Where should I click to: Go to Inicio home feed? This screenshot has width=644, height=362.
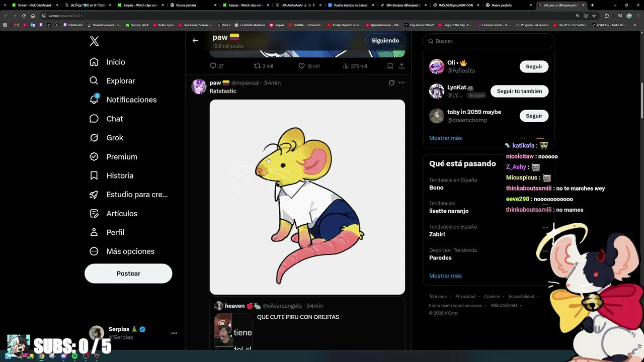pos(107,62)
